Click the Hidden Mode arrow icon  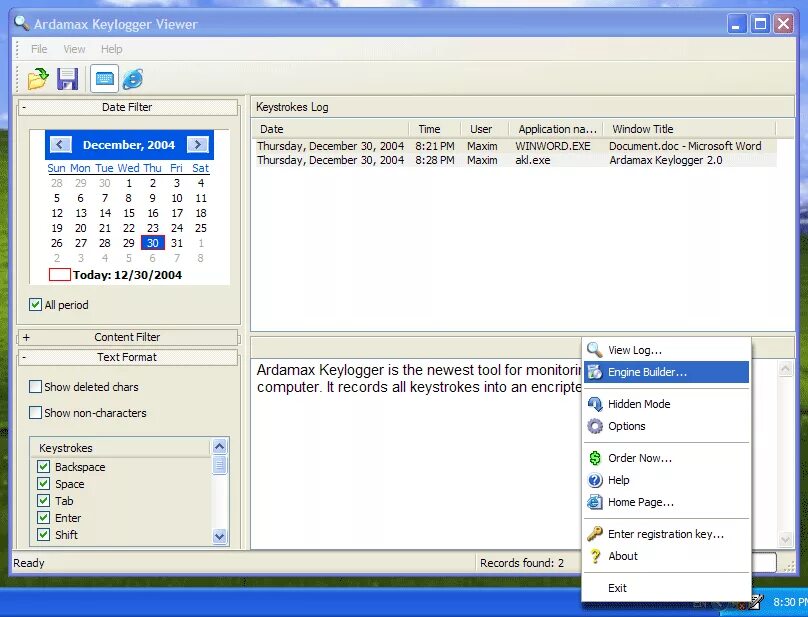(x=595, y=404)
